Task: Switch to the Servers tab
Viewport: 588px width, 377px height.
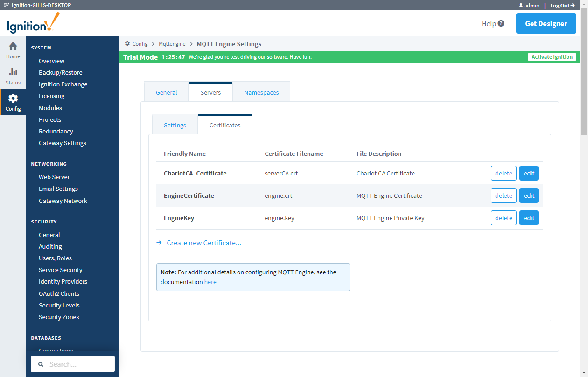Action: pos(210,92)
